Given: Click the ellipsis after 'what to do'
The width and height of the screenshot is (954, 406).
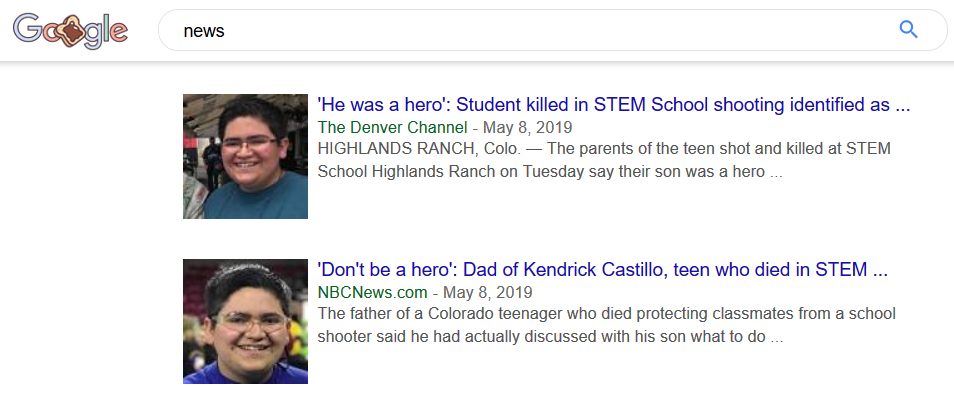Looking at the screenshot, I should point(775,338).
